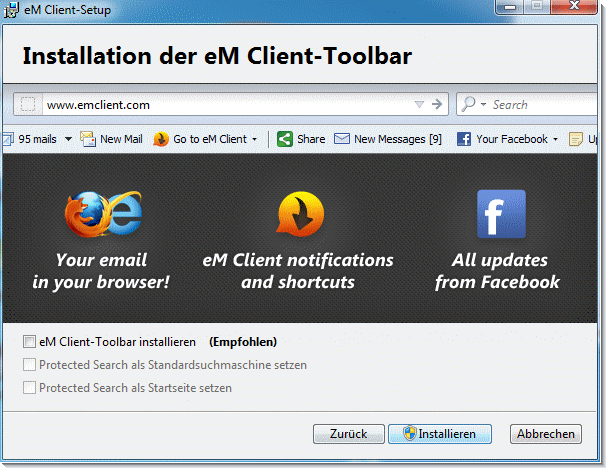
Task: Open New Messages [9] toolbar item
Action: (x=398, y=139)
